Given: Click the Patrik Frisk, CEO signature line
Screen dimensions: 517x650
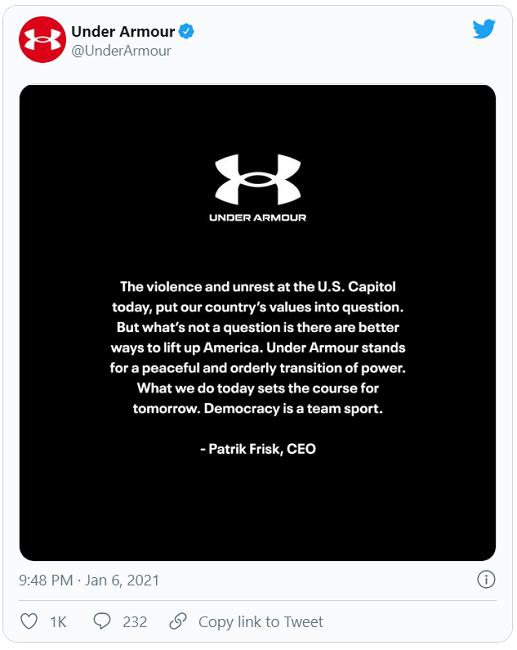Looking at the screenshot, I should [x=258, y=449].
